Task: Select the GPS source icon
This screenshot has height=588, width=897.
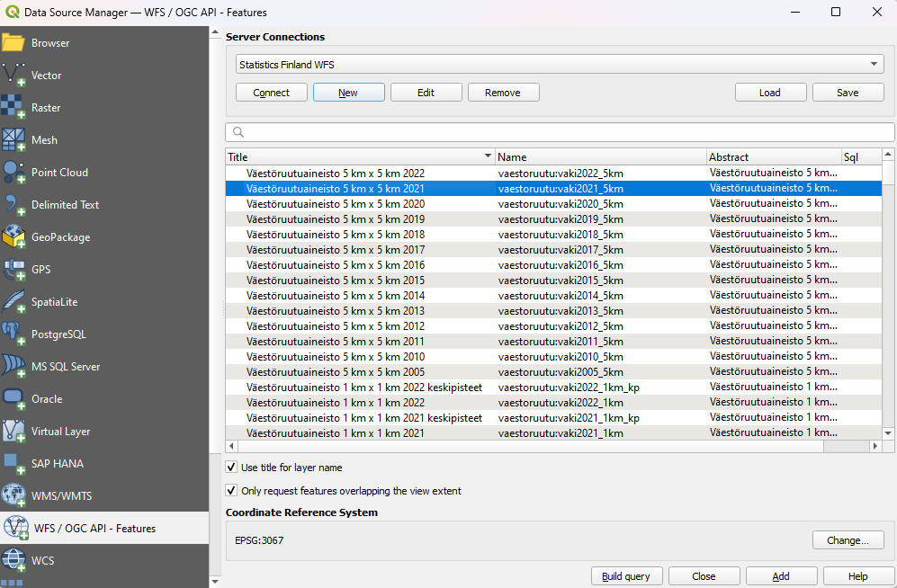Action: point(13,269)
